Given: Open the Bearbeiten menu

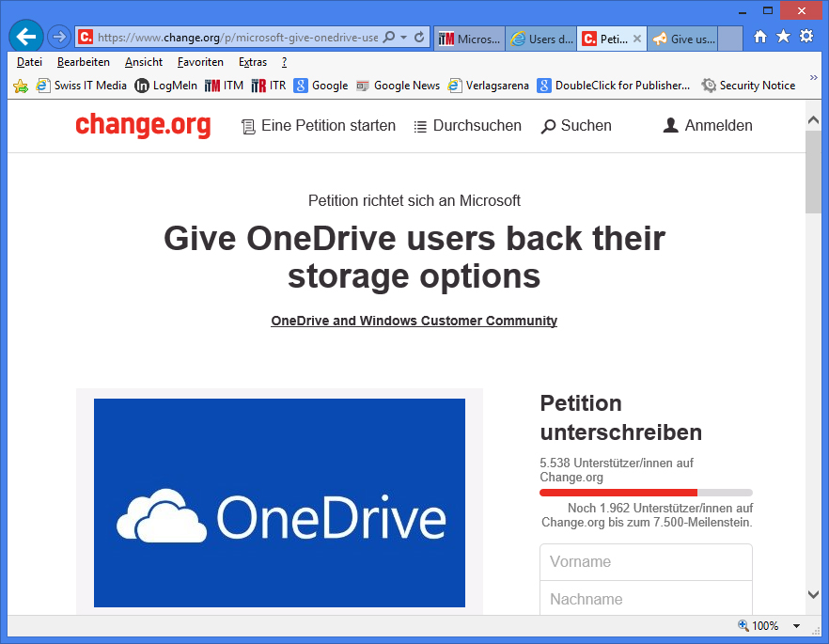Looking at the screenshot, I should 84,62.
